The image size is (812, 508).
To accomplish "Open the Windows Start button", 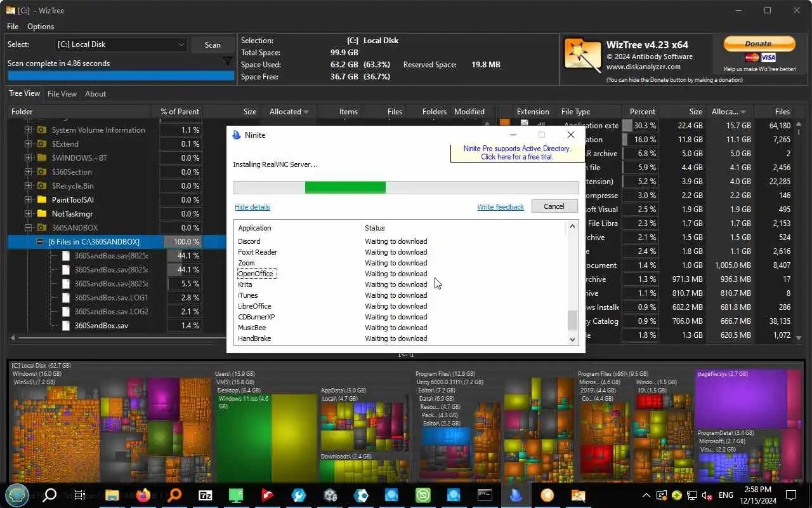I will coord(17,495).
